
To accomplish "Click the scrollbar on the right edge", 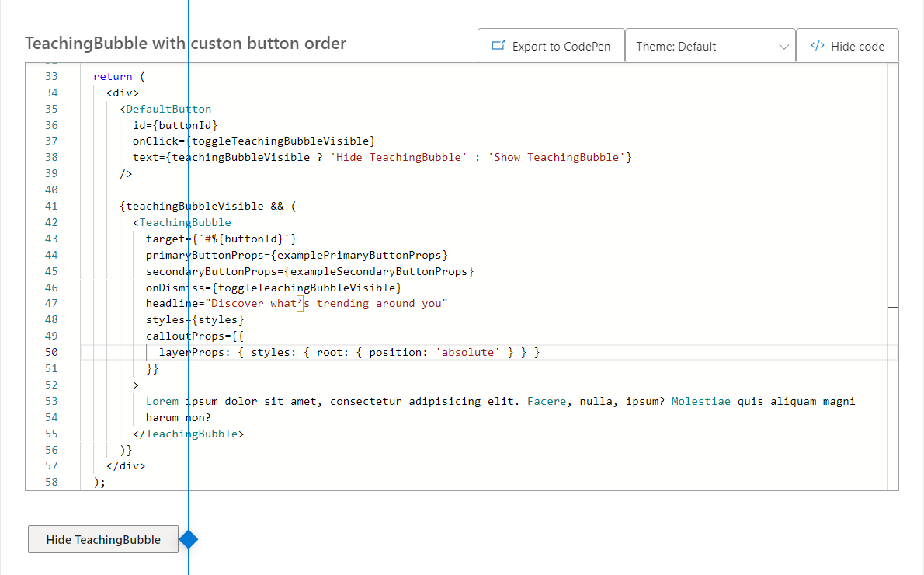I will click(x=893, y=308).
